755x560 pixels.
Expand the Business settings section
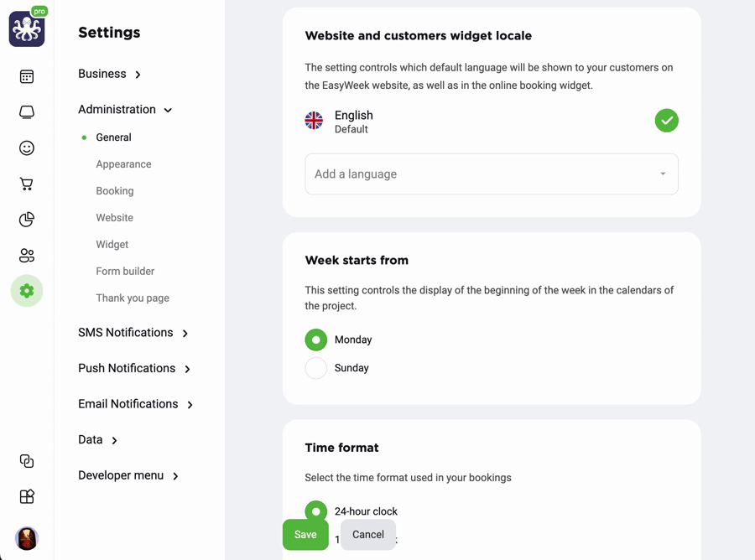pos(109,74)
